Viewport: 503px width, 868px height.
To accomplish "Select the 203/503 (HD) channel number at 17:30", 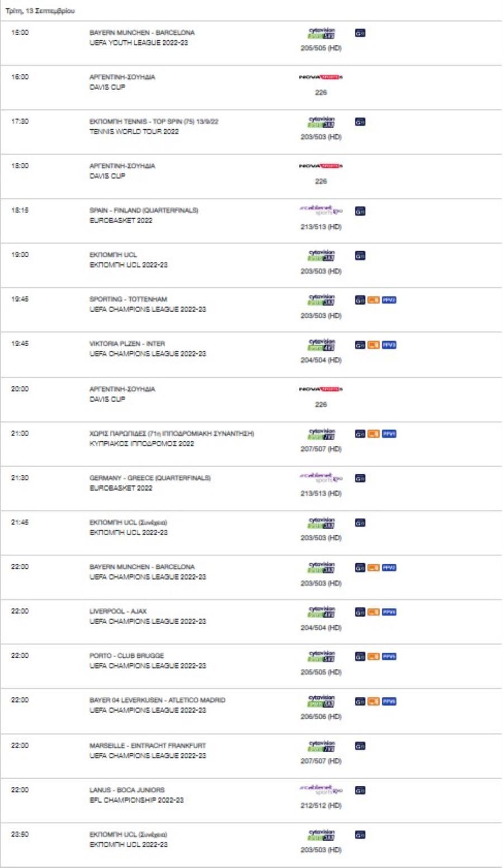I will (321, 137).
